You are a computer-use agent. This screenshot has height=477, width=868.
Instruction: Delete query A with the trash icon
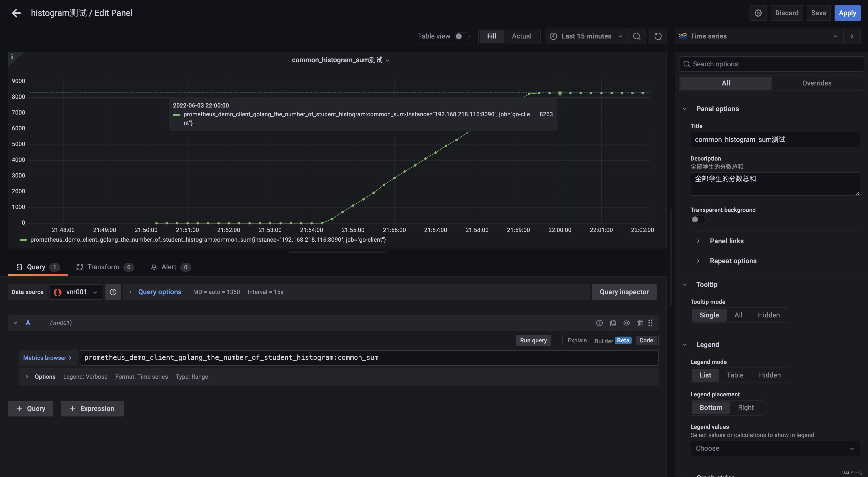640,323
